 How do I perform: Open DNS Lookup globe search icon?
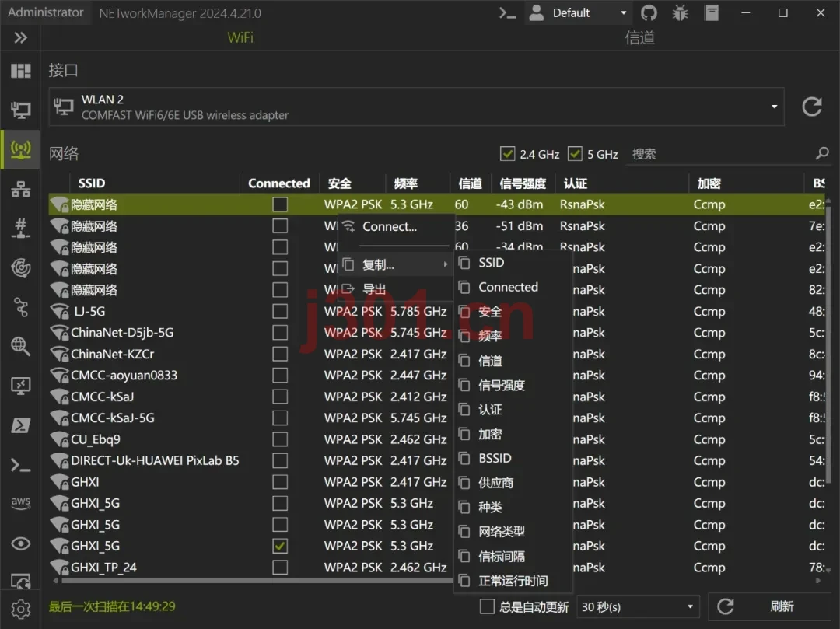click(x=20, y=346)
